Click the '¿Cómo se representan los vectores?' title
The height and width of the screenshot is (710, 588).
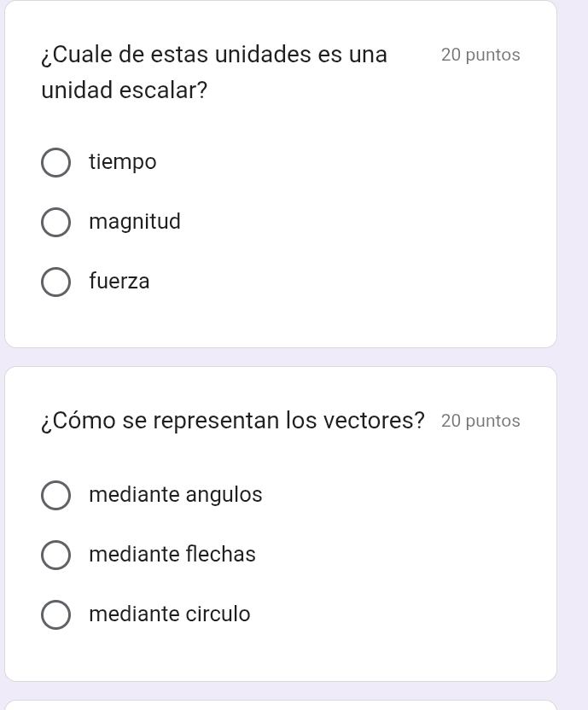(x=233, y=421)
